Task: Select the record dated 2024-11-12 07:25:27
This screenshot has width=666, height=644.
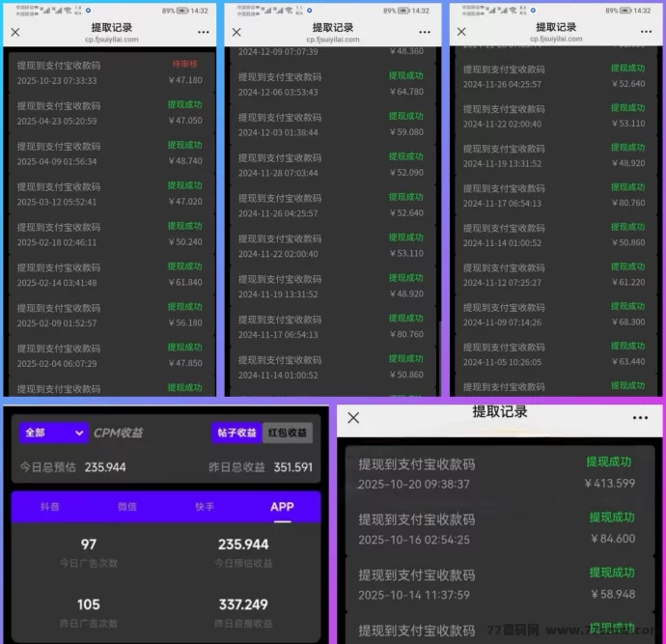Action: 556,275
